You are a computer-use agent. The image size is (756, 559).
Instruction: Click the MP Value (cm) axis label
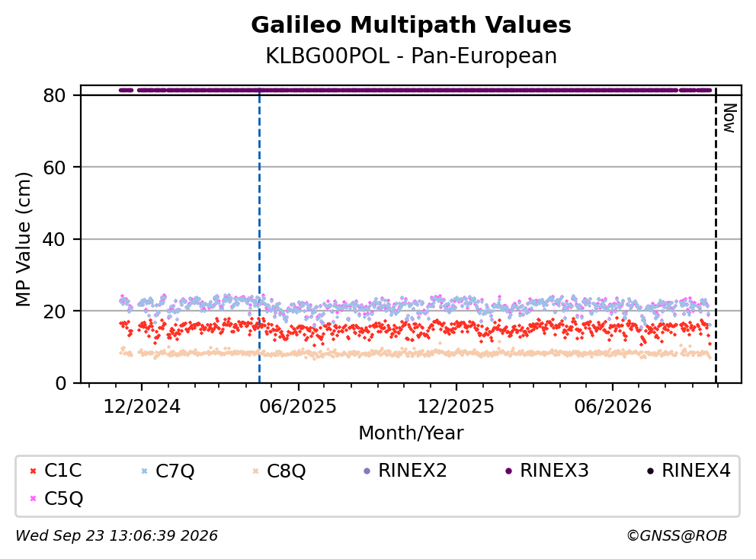coord(23,239)
